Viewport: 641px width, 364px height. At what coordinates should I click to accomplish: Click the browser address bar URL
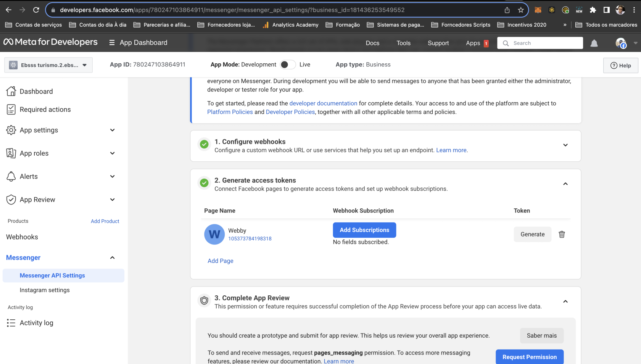[232, 10]
